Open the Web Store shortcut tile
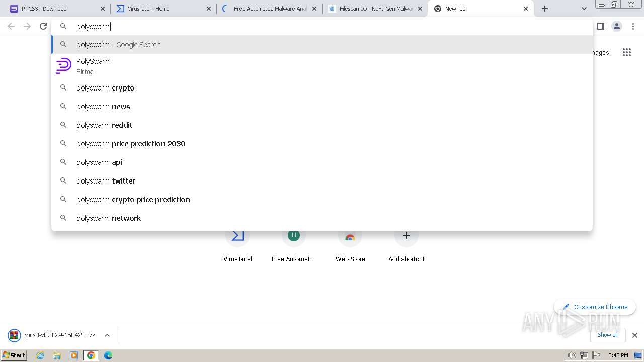644x362 pixels. click(350, 246)
